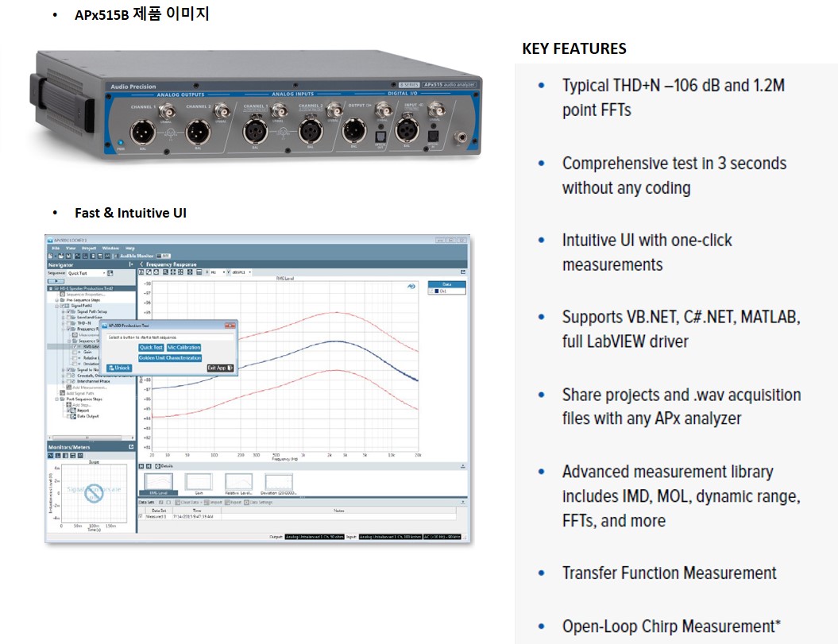Toggle the Gain result checkbox

point(75,353)
